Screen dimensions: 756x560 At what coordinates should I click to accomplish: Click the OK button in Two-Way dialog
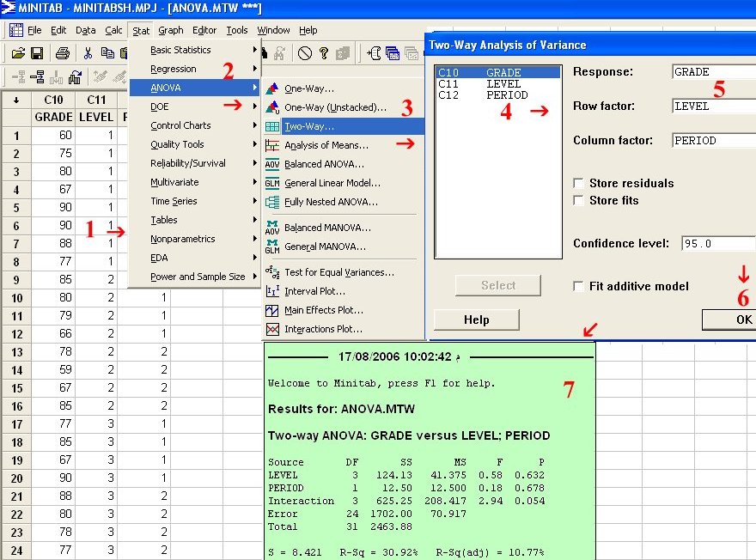point(729,320)
